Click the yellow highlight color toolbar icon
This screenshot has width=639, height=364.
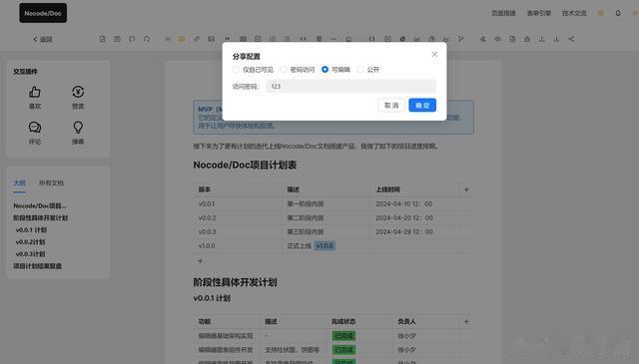182,39
